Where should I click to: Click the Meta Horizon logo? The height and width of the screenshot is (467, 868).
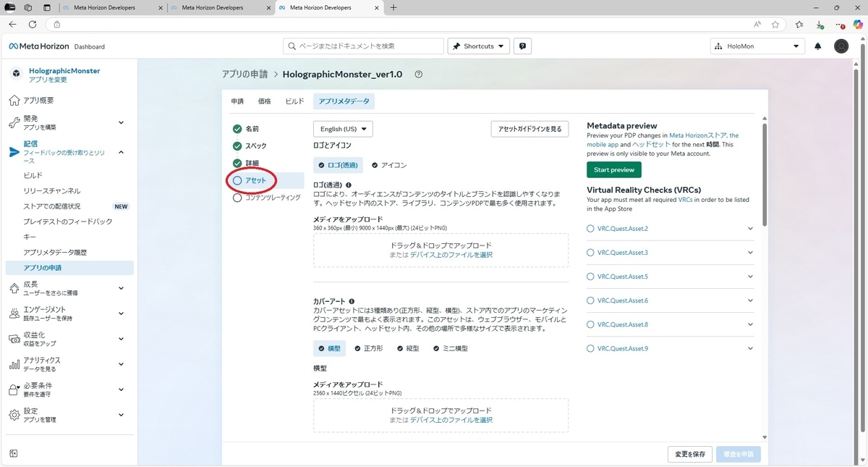[x=39, y=46]
